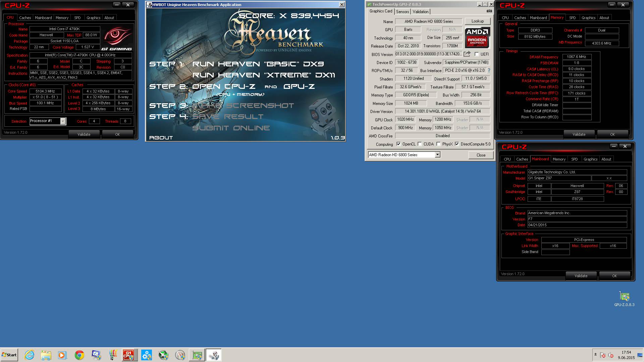Launch Windows Media Player from taskbar
The image size is (644, 362).
(62, 355)
